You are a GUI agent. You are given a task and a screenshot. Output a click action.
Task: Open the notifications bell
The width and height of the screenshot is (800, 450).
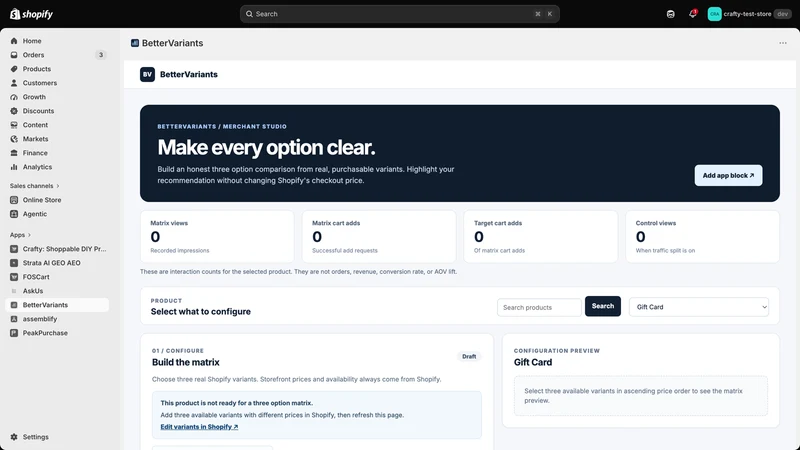tap(692, 14)
